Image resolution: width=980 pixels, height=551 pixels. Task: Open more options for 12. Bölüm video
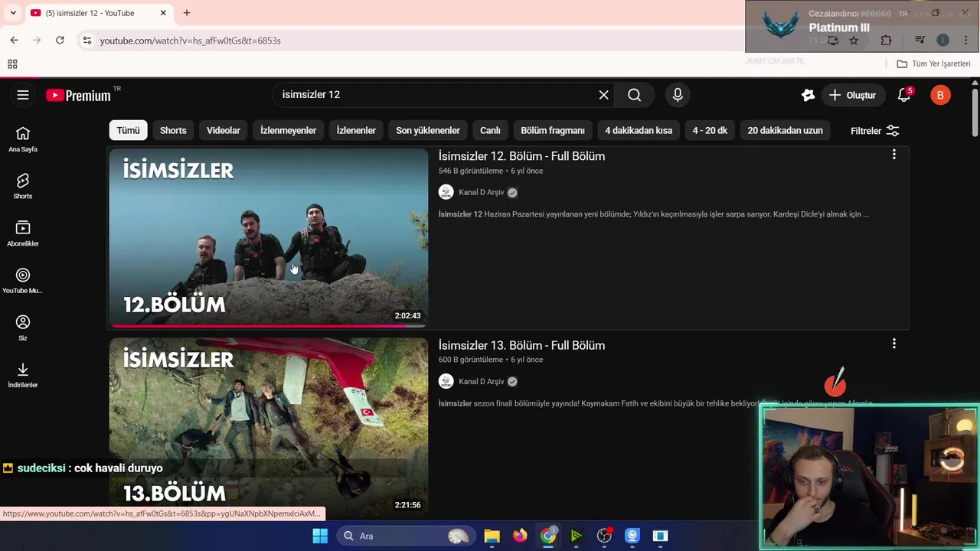[x=893, y=155]
